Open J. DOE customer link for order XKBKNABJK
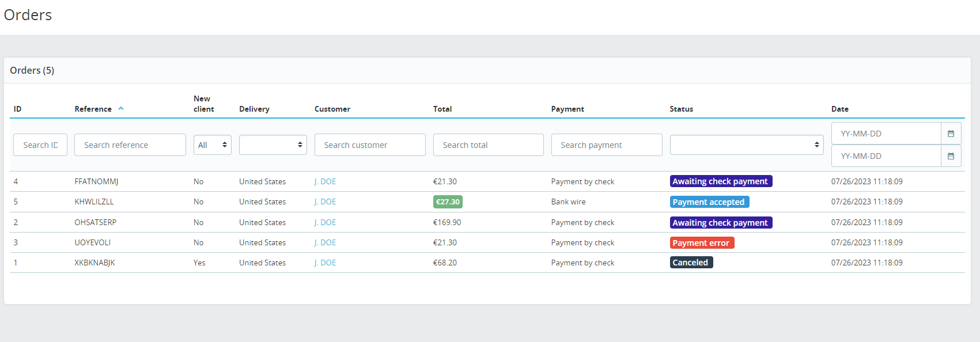Viewport: 980px width, 342px height. click(x=325, y=263)
